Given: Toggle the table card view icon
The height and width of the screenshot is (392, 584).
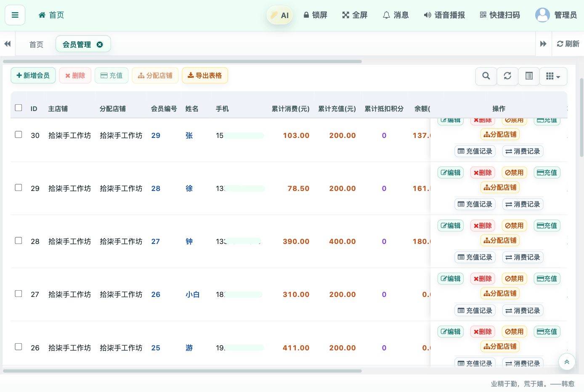Looking at the screenshot, I should pyautogui.click(x=529, y=76).
